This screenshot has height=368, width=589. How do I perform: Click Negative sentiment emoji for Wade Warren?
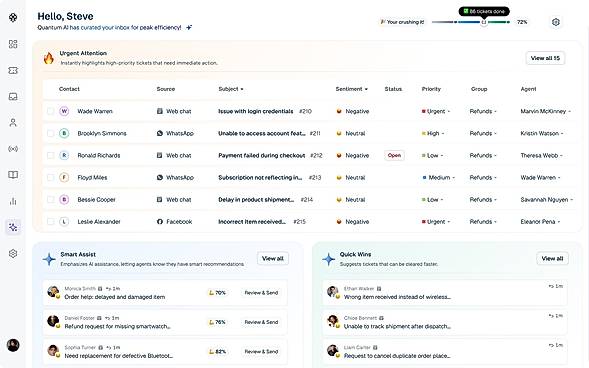[x=339, y=111]
